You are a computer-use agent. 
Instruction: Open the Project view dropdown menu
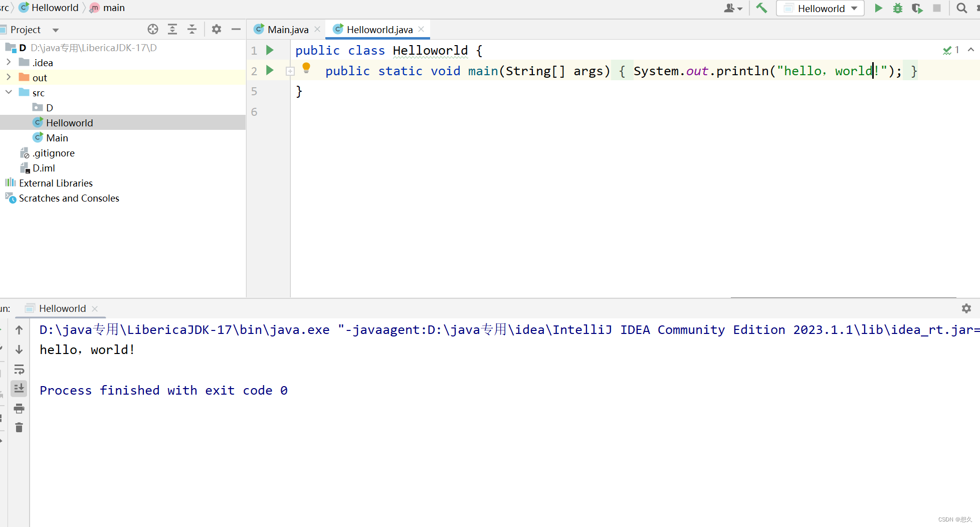click(55, 30)
